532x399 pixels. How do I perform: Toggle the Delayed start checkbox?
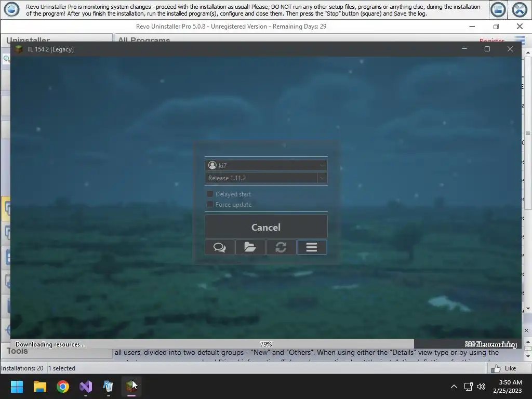click(x=210, y=194)
